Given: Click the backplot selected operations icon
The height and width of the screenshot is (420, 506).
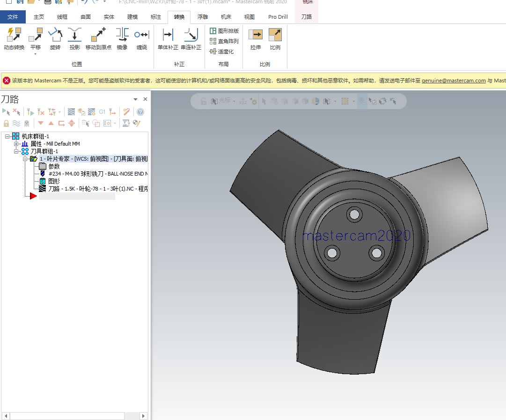Looking at the screenshot, I should (x=71, y=112).
